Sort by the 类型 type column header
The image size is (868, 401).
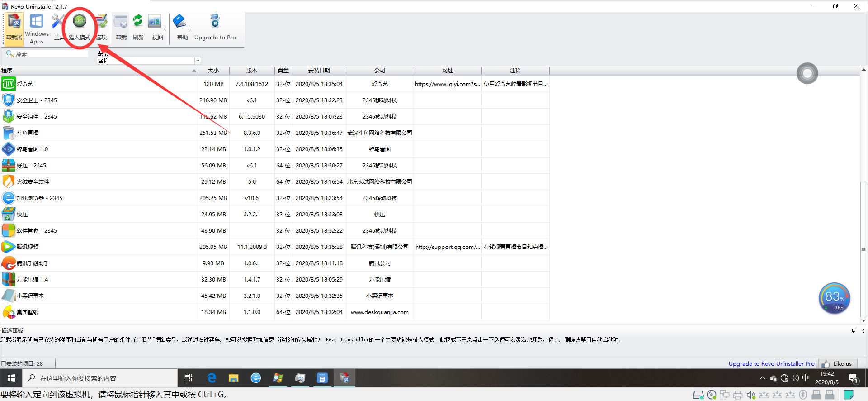pos(283,71)
